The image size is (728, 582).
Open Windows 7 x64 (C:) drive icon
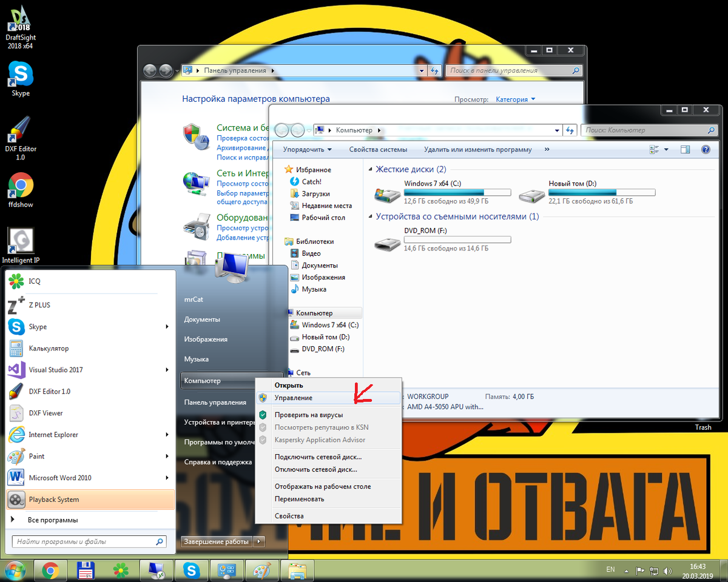tap(387, 195)
